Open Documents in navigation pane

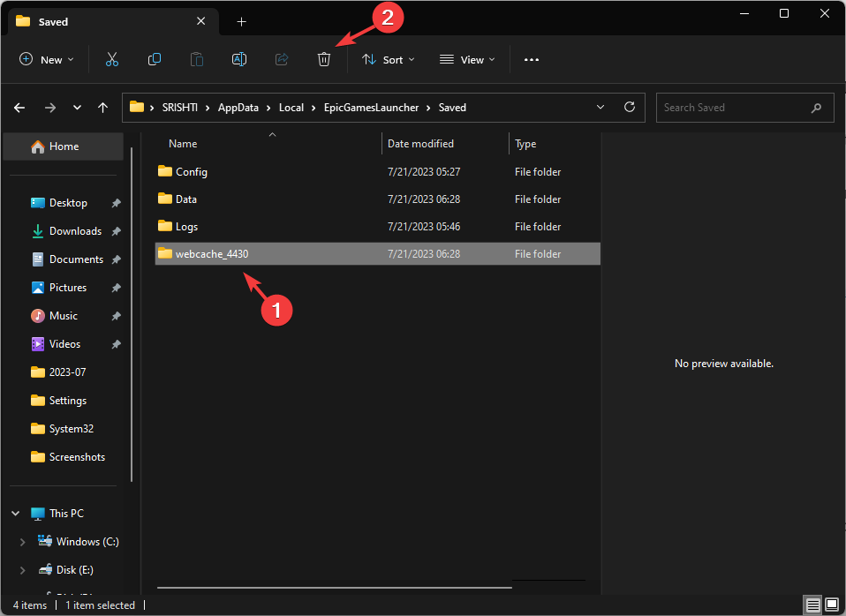click(76, 259)
